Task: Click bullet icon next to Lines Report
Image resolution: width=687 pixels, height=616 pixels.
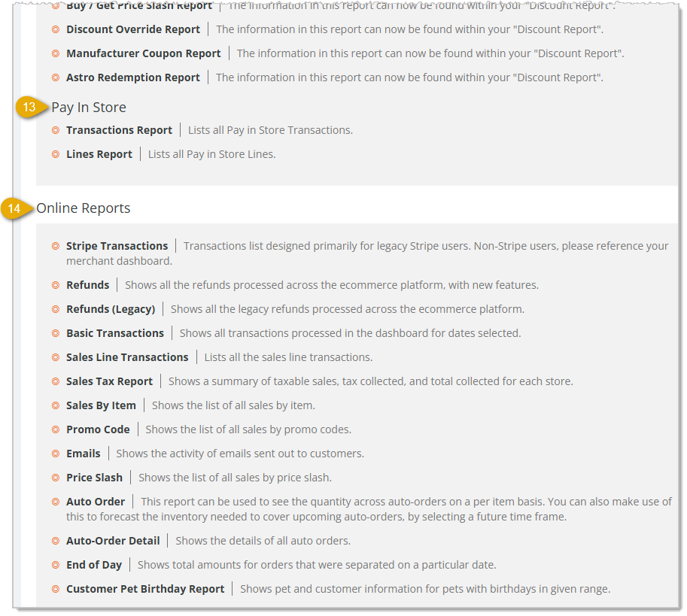Action: [56, 154]
